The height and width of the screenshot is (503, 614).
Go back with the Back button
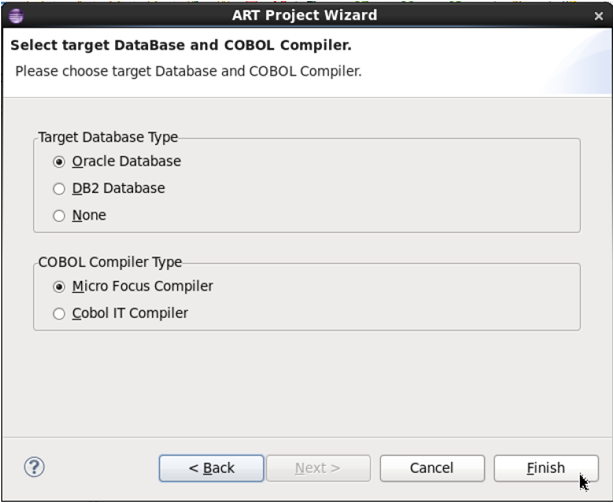[211, 468]
